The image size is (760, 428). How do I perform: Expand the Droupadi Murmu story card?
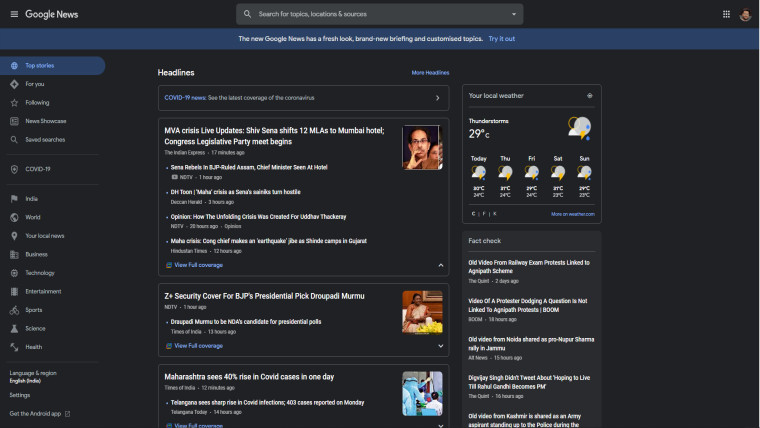[x=441, y=346]
